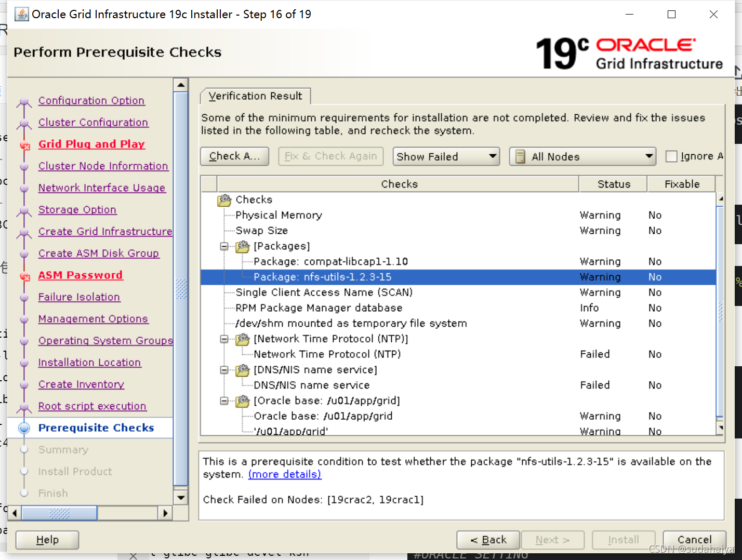Click the Fix & Check Again button
This screenshot has width=742, height=560.
click(331, 156)
